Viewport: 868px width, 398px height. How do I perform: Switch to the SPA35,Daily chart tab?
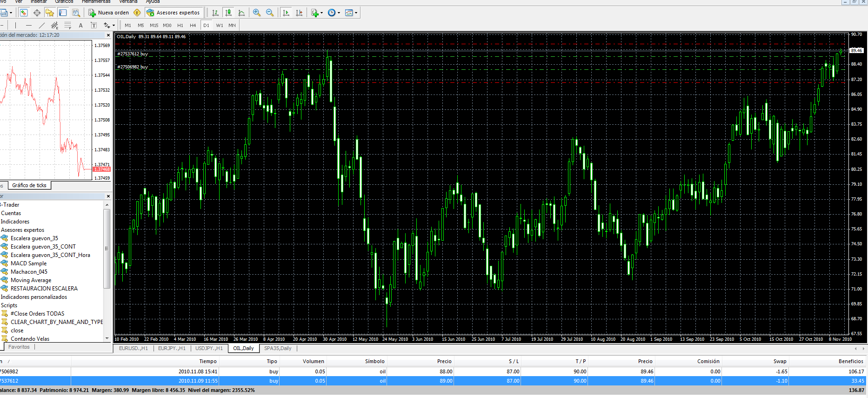[278, 348]
